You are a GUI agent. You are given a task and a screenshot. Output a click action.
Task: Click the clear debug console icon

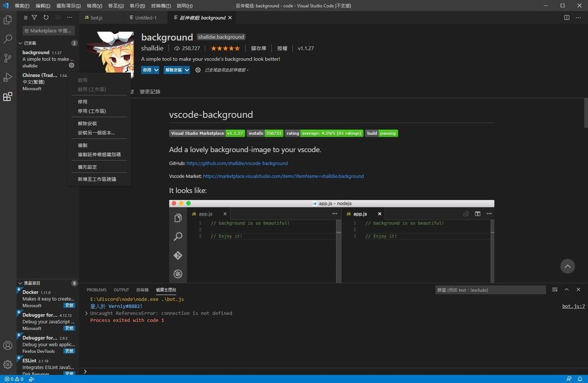[554, 290]
